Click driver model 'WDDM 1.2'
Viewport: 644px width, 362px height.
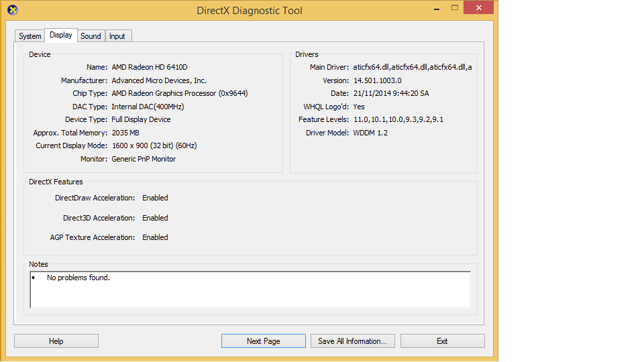pyautogui.click(x=370, y=133)
